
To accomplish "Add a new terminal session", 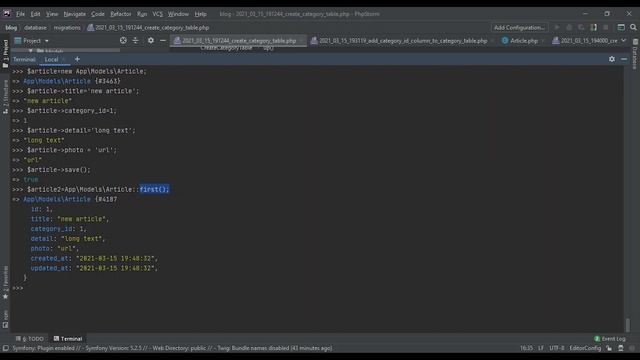I will (77, 59).
